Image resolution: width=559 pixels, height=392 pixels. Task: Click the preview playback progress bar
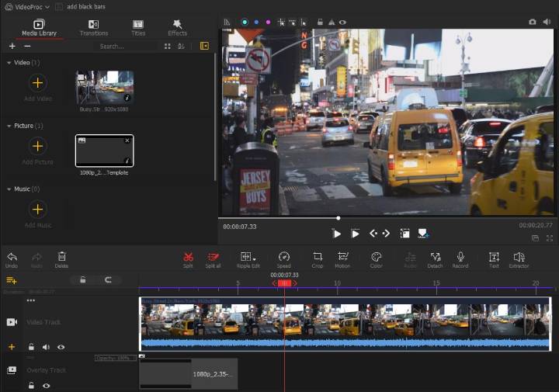click(x=388, y=218)
